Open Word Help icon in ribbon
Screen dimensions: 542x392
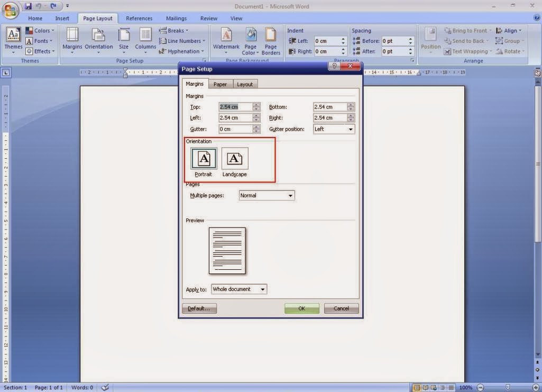[536, 18]
